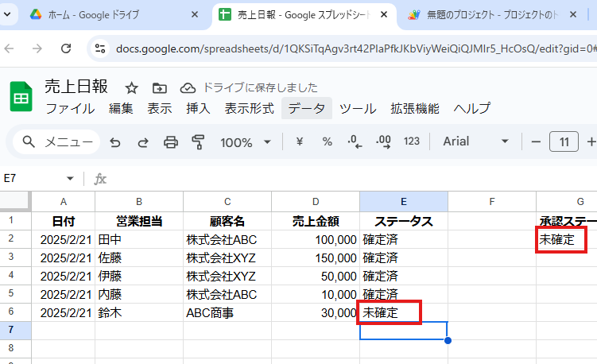
Task: Click the undo arrow in toolbar
Action: (115, 142)
